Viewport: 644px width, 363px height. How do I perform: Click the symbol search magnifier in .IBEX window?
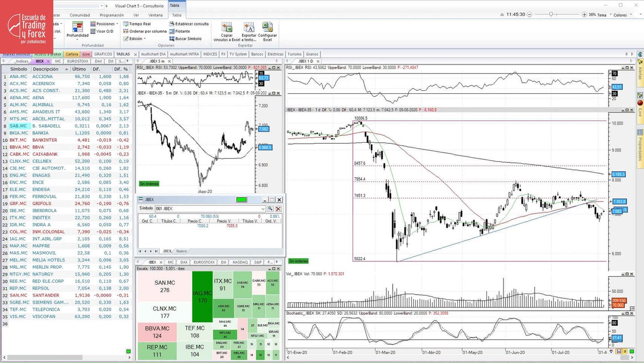270,209
